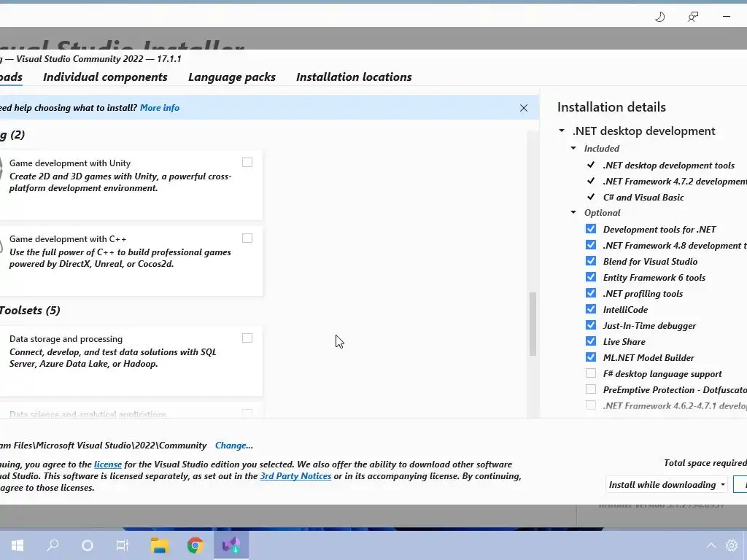The height and width of the screenshot is (560, 747).
Task: Open Cortana circle icon on taskbar
Action: coord(88,545)
